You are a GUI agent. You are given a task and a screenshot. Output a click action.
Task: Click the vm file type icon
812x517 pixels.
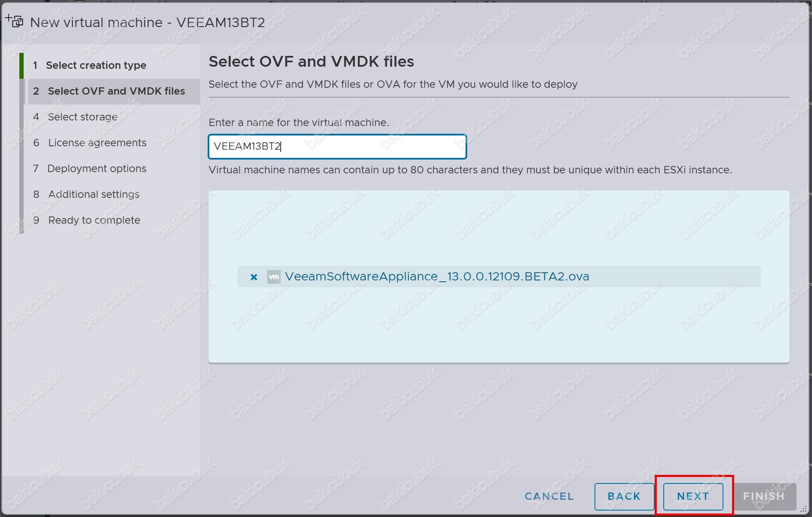[274, 277]
